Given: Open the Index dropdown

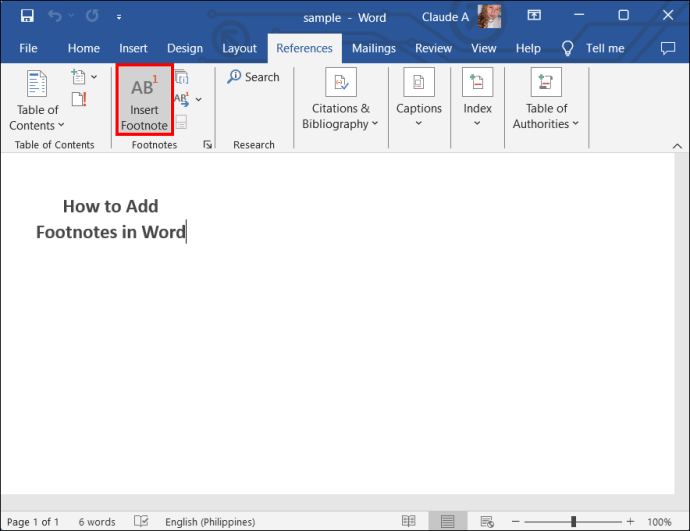Looking at the screenshot, I should [477, 99].
